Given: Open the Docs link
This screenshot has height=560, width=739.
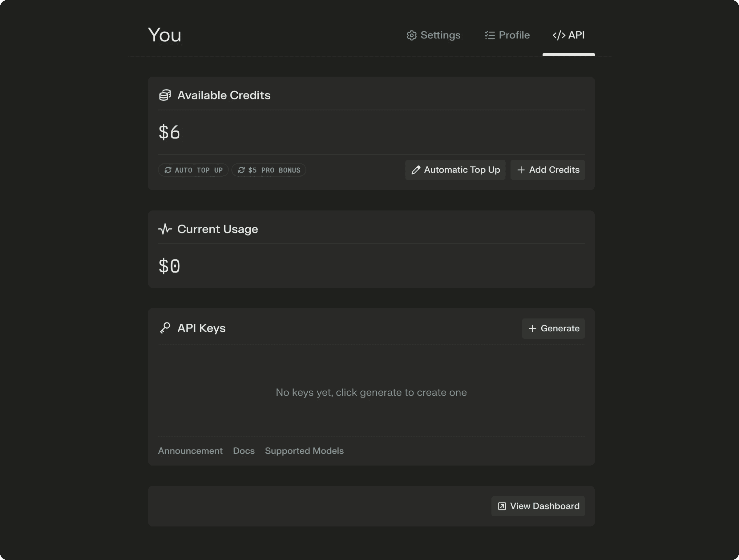Looking at the screenshot, I should coord(244,450).
